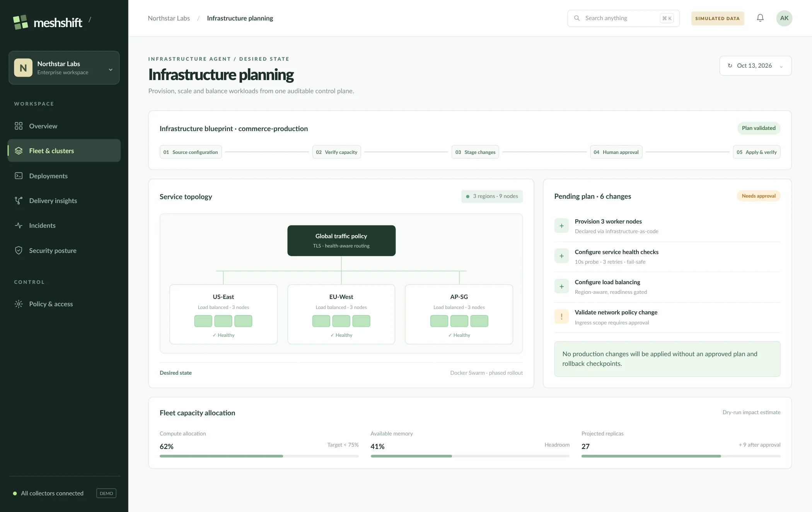The image size is (812, 512).
Task: Click the search magnifier icon
Action: [x=577, y=18]
